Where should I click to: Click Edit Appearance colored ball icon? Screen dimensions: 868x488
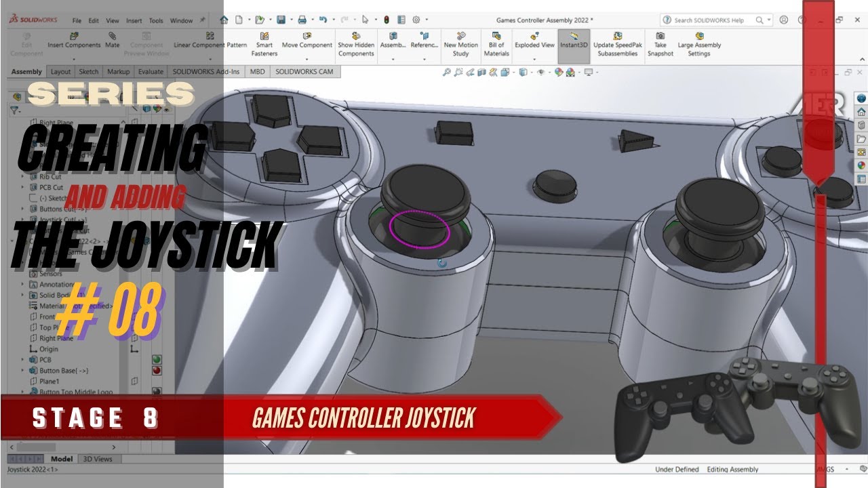[559, 72]
